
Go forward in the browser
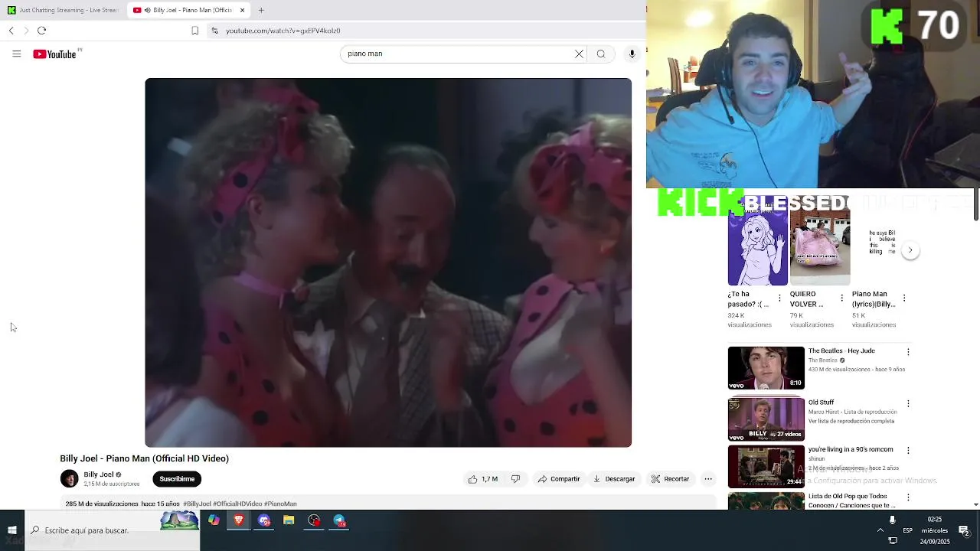pos(26,31)
